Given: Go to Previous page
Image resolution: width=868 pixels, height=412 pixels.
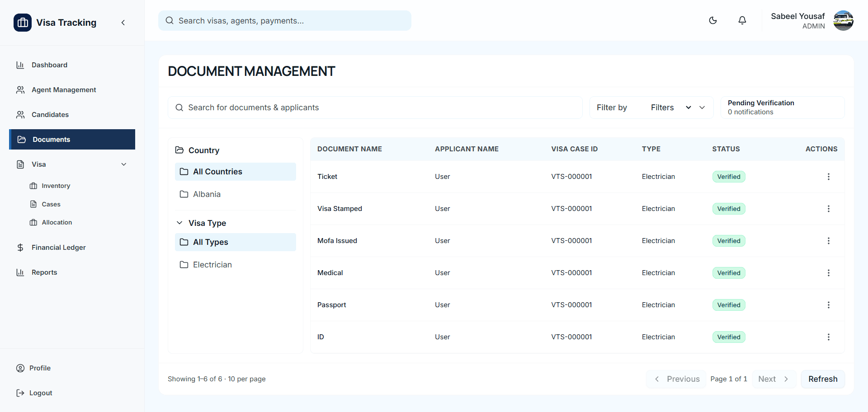Looking at the screenshot, I should [676, 379].
